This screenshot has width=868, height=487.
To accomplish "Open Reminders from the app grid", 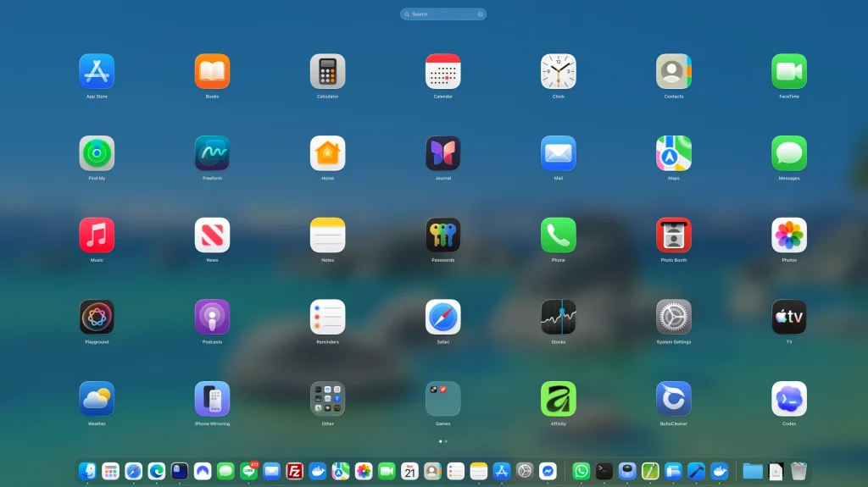I will (x=328, y=317).
